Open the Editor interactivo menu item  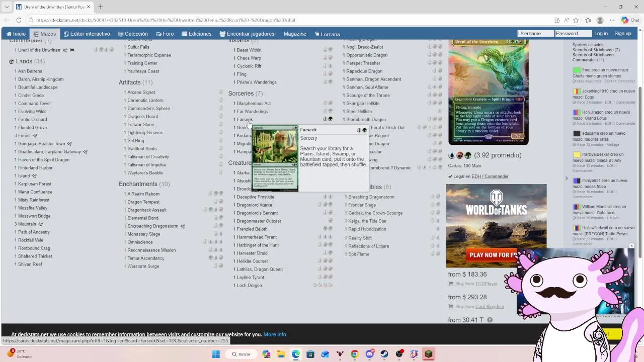(x=87, y=34)
